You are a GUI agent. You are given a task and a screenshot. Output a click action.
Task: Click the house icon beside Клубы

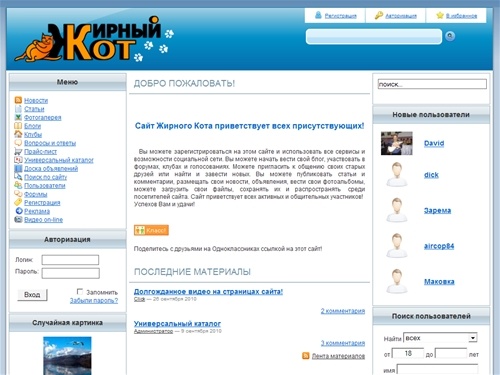point(18,134)
